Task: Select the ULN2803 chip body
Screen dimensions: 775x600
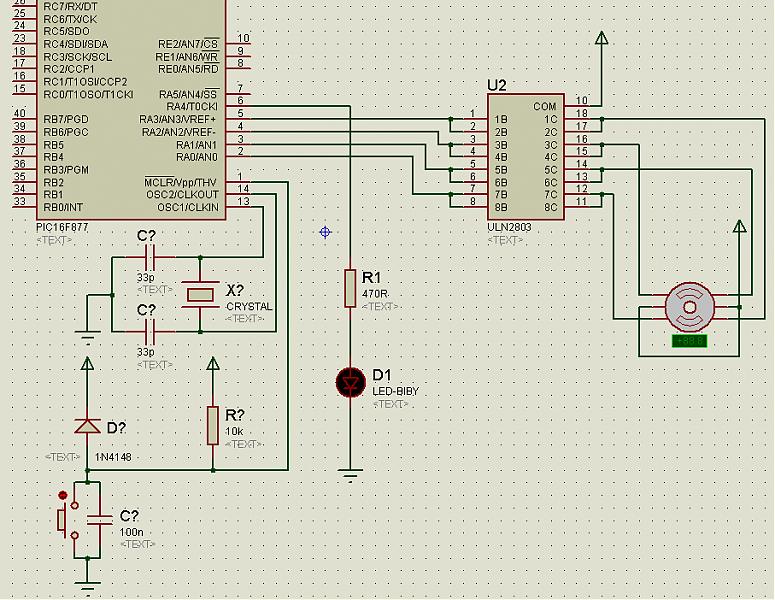Action: [526, 157]
